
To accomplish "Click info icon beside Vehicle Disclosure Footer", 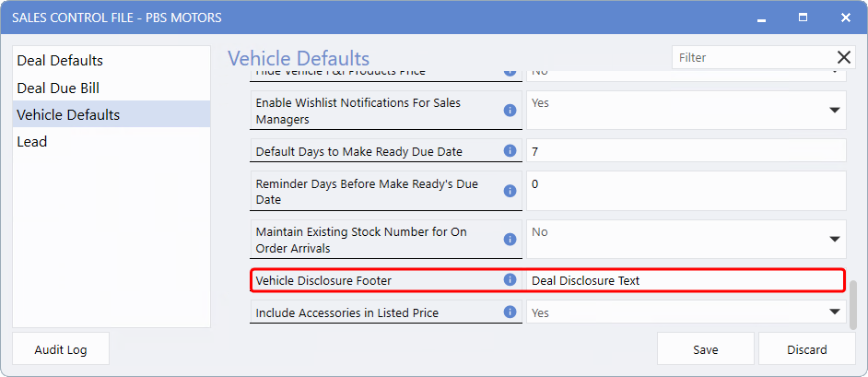I will point(510,280).
